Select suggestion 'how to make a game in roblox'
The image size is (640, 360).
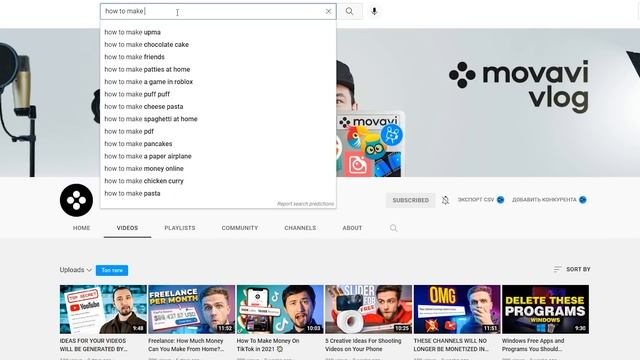point(218,82)
